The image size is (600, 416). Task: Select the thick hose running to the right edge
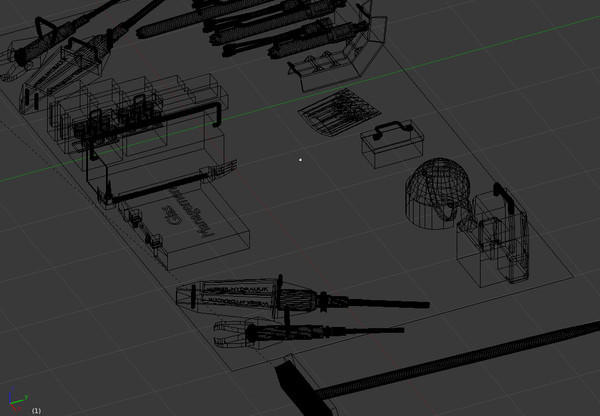[x=458, y=362]
